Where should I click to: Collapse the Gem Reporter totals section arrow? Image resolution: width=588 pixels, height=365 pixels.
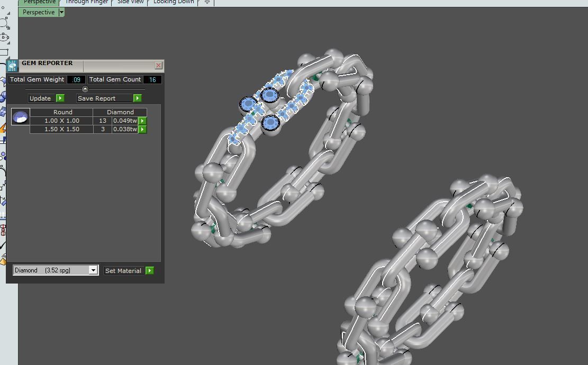point(85,89)
